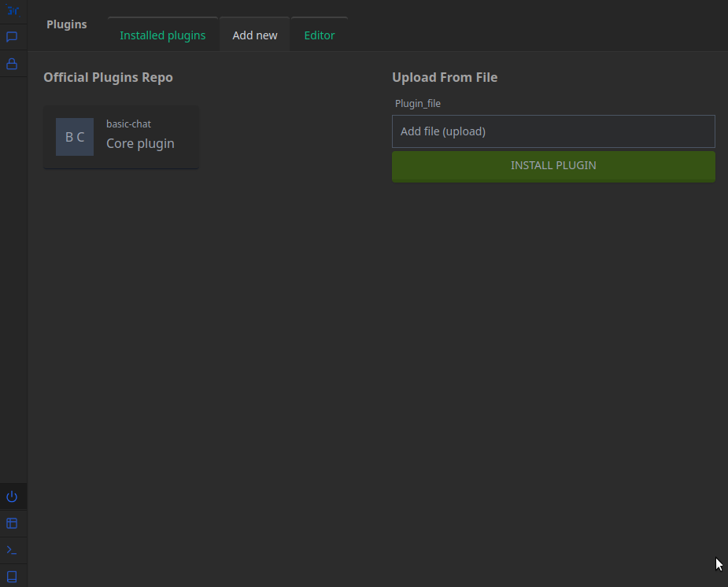This screenshot has height=587, width=728.
Task: Open the Editor tab
Action: point(320,35)
